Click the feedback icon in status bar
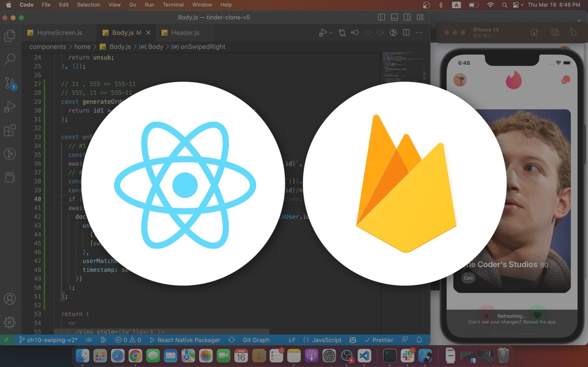 [405, 340]
